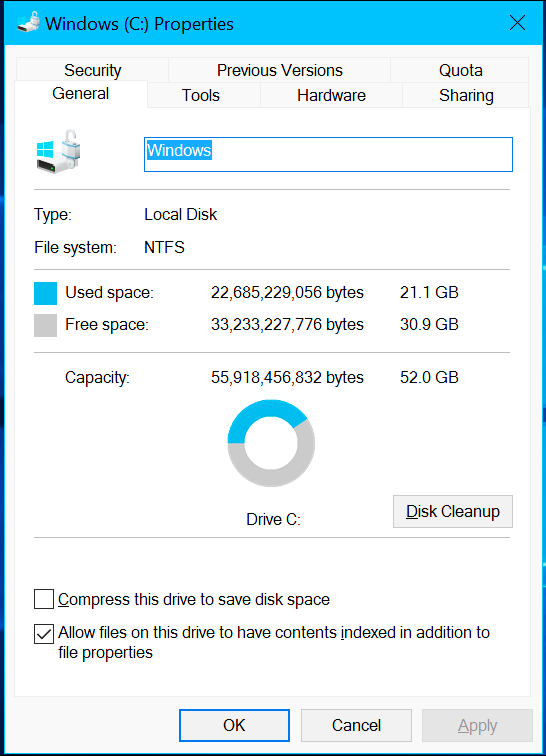Click the blue Used space color swatch

(x=45, y=293)
